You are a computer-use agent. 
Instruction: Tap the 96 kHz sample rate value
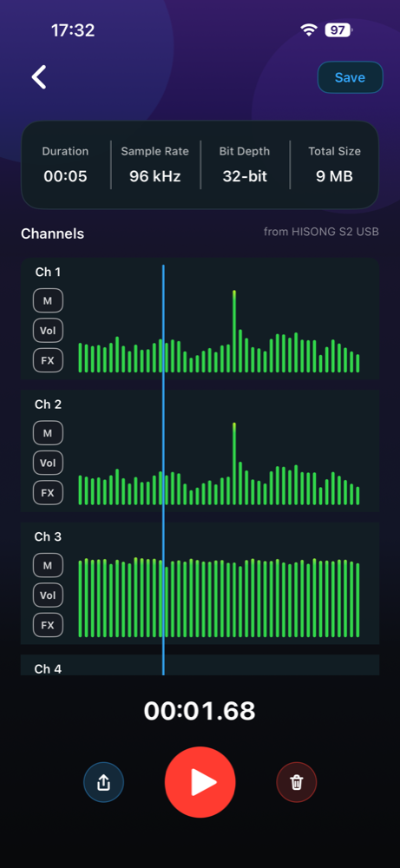coord(155,176)
